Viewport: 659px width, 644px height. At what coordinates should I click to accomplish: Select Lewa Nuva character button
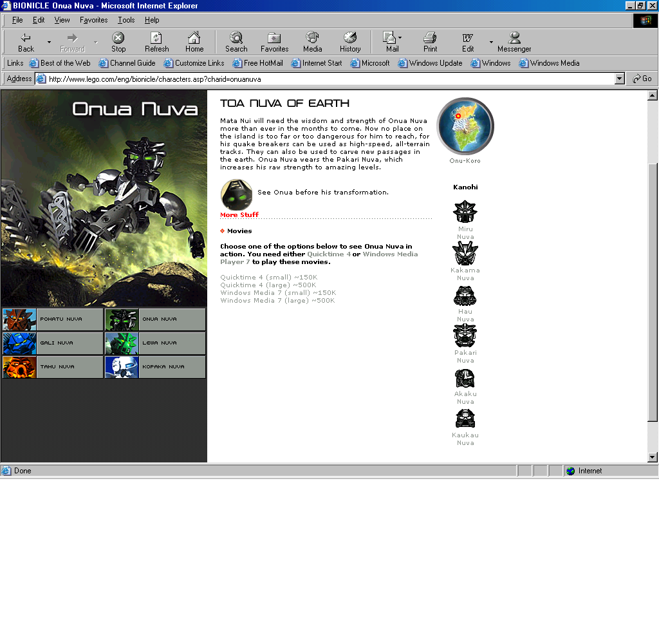pos(155,343)
